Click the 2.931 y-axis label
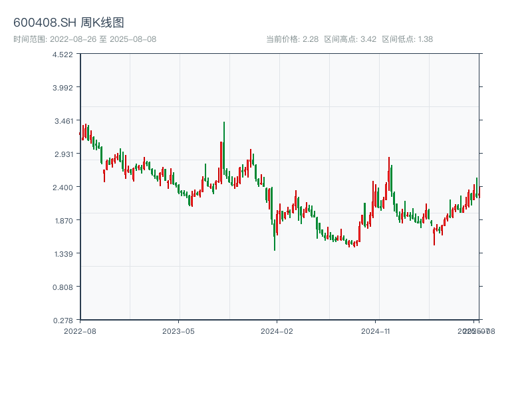The height and width of the screenshot is (399, 532). pos(64,154)
